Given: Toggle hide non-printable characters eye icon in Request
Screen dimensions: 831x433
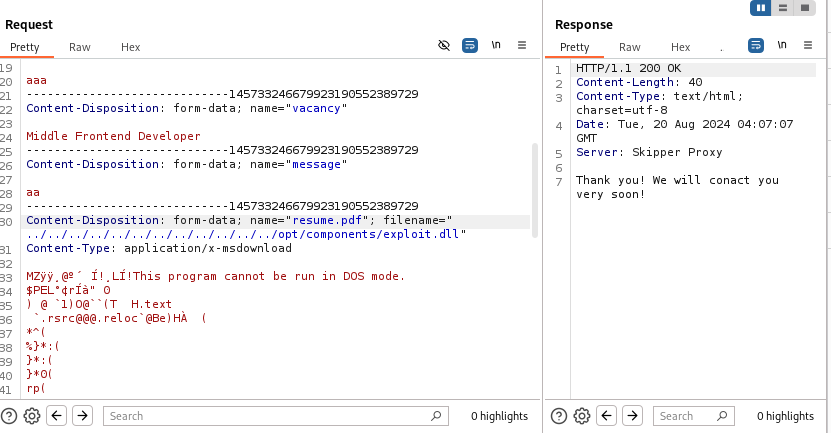Looking at the screenshot, I should pos(444,46).
